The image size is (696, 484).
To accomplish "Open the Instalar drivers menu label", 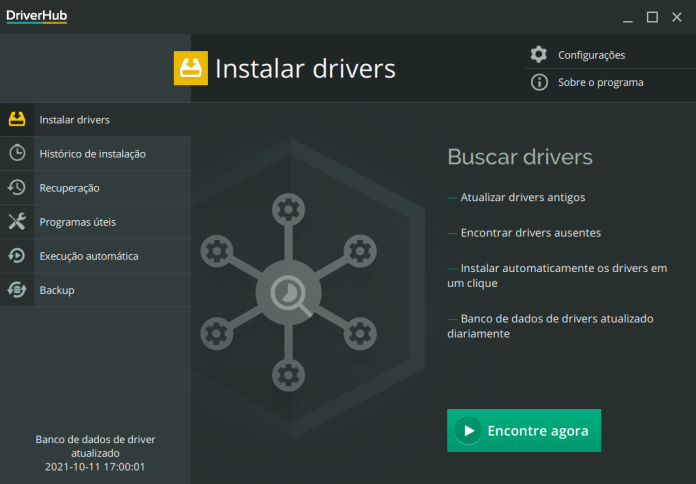I will (75, 120).
